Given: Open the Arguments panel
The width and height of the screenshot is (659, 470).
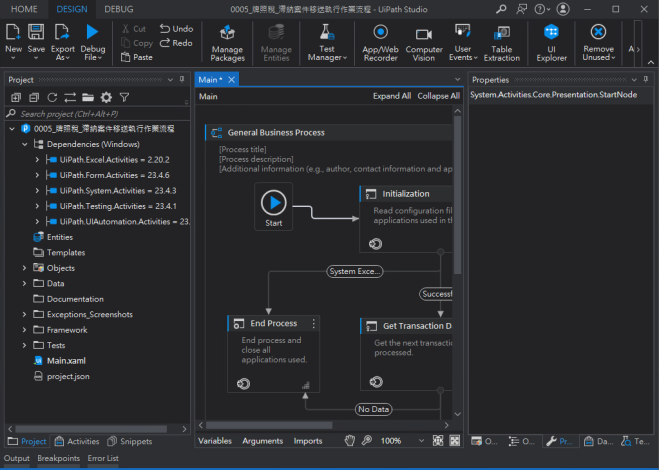Looking at the screenshot, I should click(x=262, y=441).
